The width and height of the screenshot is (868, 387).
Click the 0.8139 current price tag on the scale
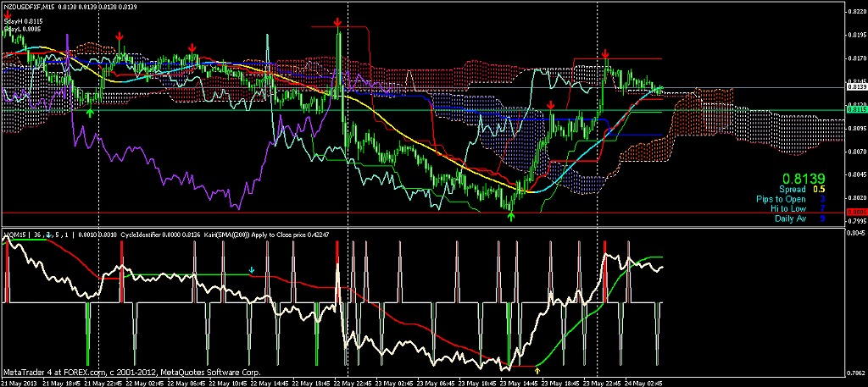[856, 86]
